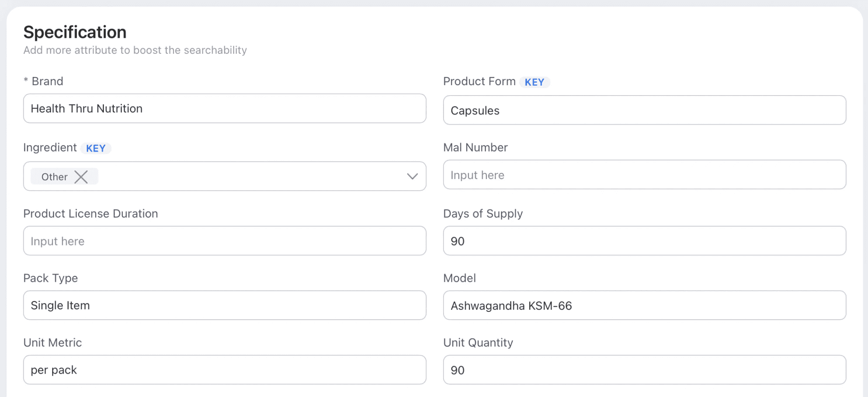
Task: Click the Product License Duration label
Action: [91, 214]
